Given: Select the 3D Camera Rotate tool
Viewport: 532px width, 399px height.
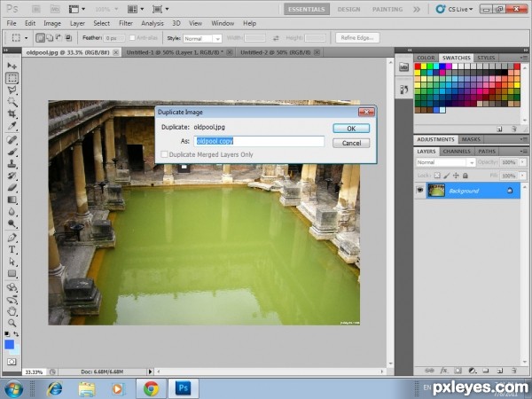Looking at the screenshot, I should coord(12,300).
